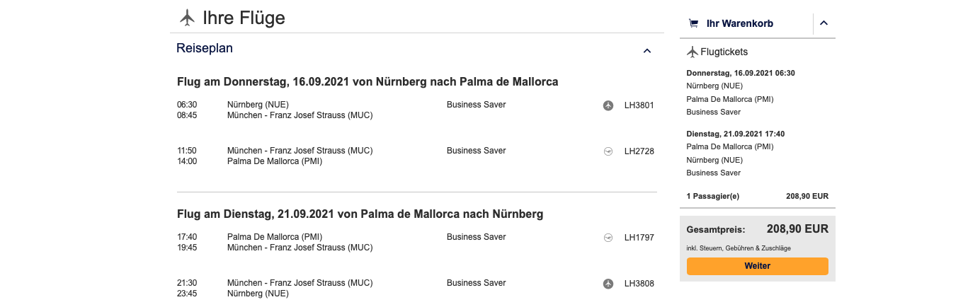This screenshot has width=980, height=307.
Task: Click flight number LH3808
Action: coord(639,284)
